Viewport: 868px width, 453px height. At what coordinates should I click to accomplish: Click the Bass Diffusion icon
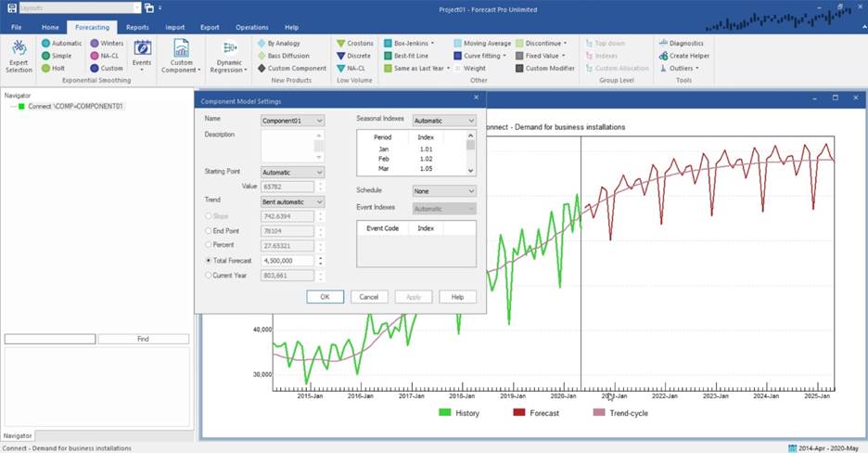coord(262,56)
